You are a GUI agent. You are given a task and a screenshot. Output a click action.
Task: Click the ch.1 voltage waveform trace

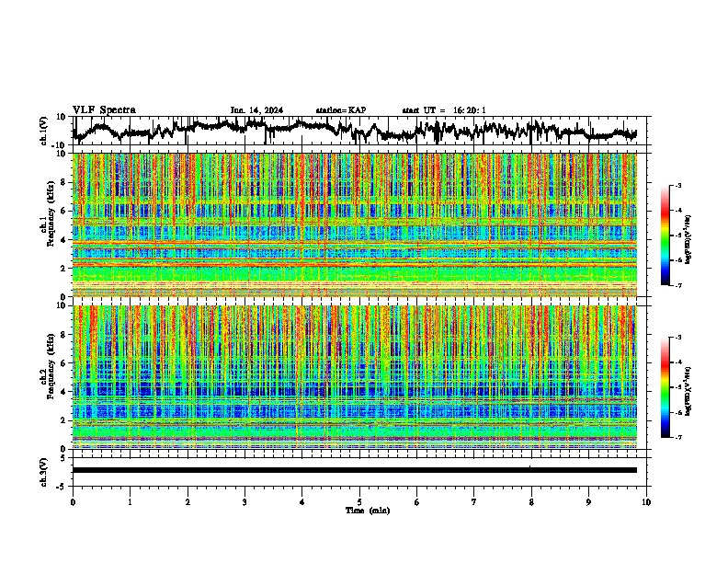click(x=355, y=131)
